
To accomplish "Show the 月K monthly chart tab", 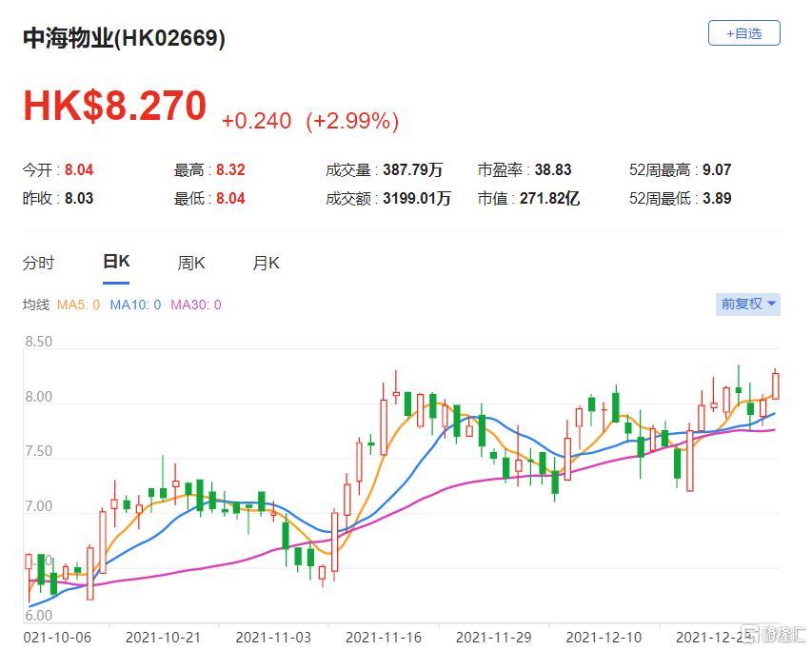I will [266, 264].
